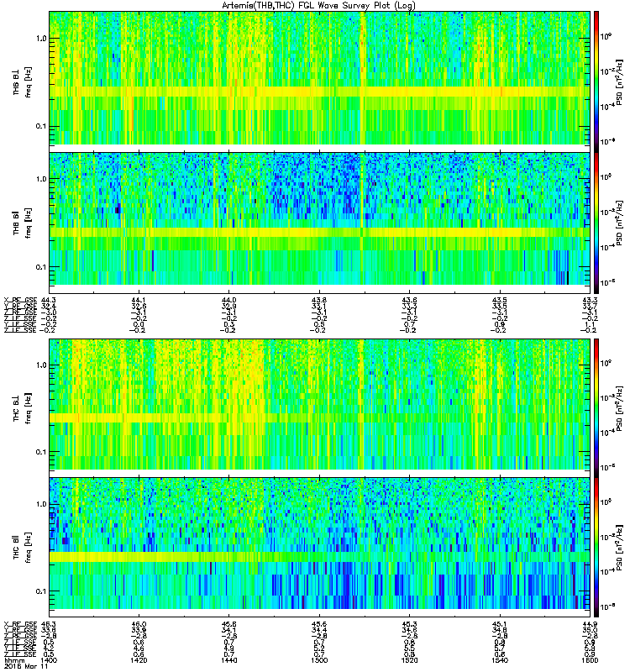This screenshot has height=672, width=630.
Task: Click the '44.1' X_RE_GSE value
Action: tap(139, 300)
